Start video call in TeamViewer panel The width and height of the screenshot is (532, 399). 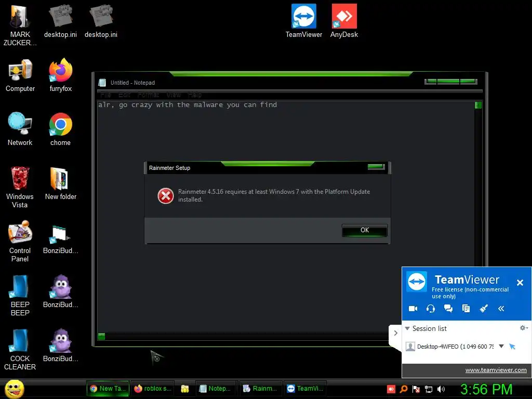click(x=413, y=309)
